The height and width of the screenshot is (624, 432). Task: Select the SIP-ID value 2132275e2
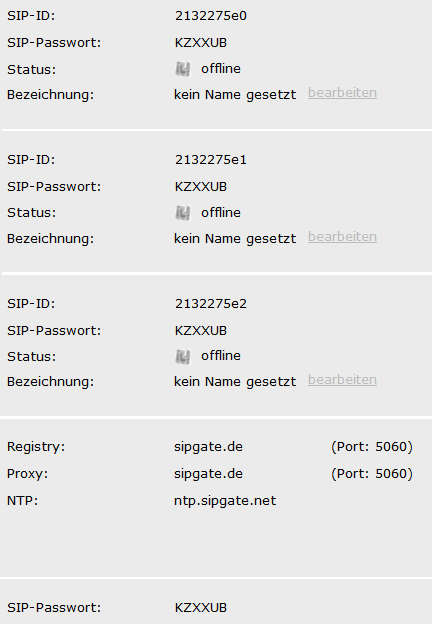211,304
